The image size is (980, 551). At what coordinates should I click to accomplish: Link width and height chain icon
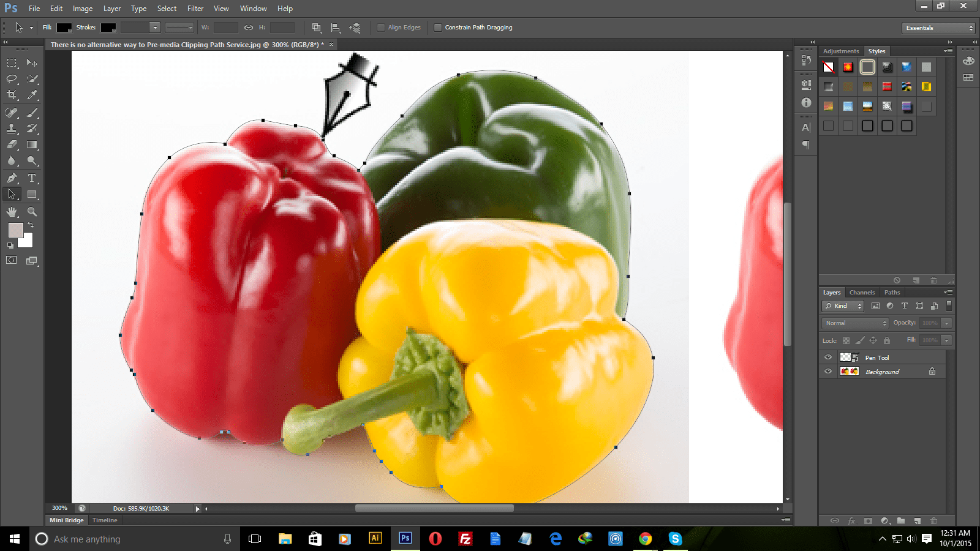tap(248, 28)
